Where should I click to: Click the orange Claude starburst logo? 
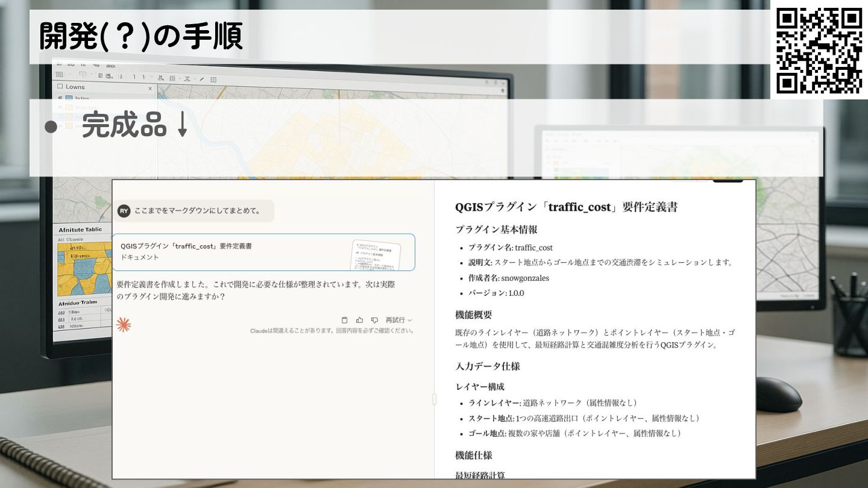(124, 325)
